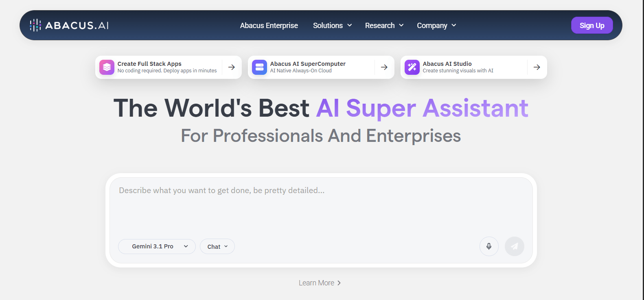Click the Create Full Stack Apps layers icon
644x300 pixels.
(x=107, y=67)
